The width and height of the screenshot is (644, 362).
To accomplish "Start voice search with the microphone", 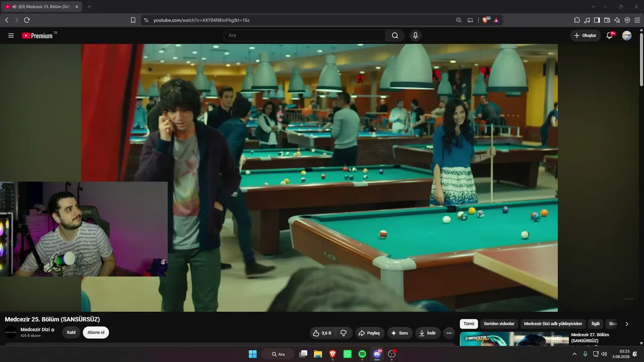I will [415, 36].
